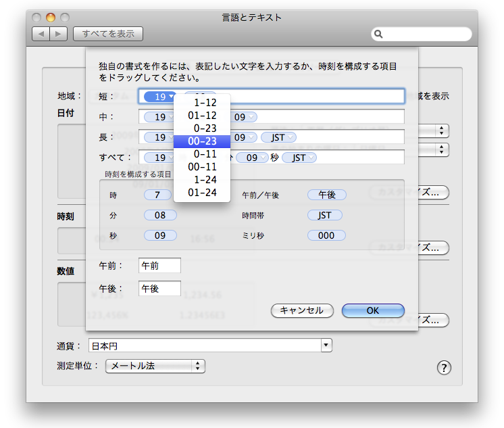
Task: Click the 午前 text input field
Action: [x=159, y=266]
